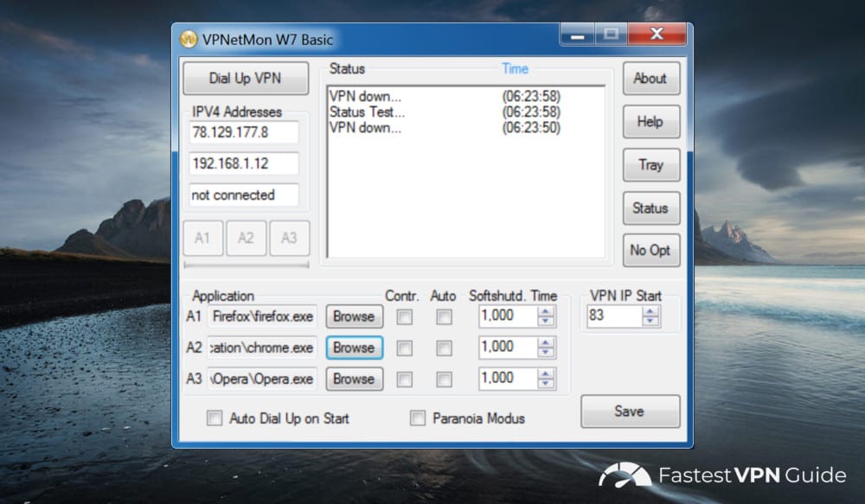This screenshot has width=865, height=504.
Task: Increase VPN IP Start value with up arrow
Action: (x=650, y=311)
